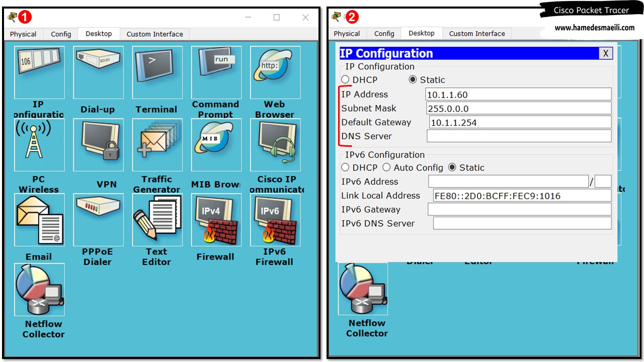The height and width of the screenshot is (362, 644).
Task: Launch the Dial-up tool icon
Action: 98,72
